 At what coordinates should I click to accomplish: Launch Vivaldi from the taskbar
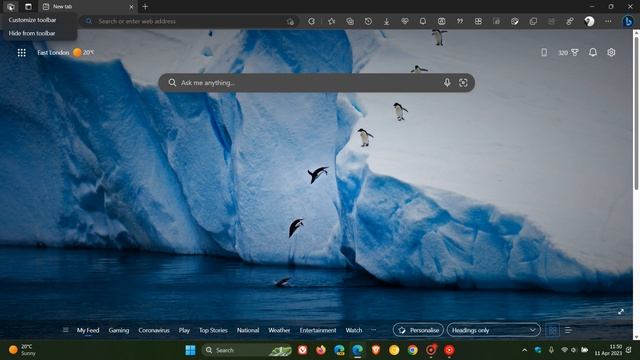pos(302,350)
